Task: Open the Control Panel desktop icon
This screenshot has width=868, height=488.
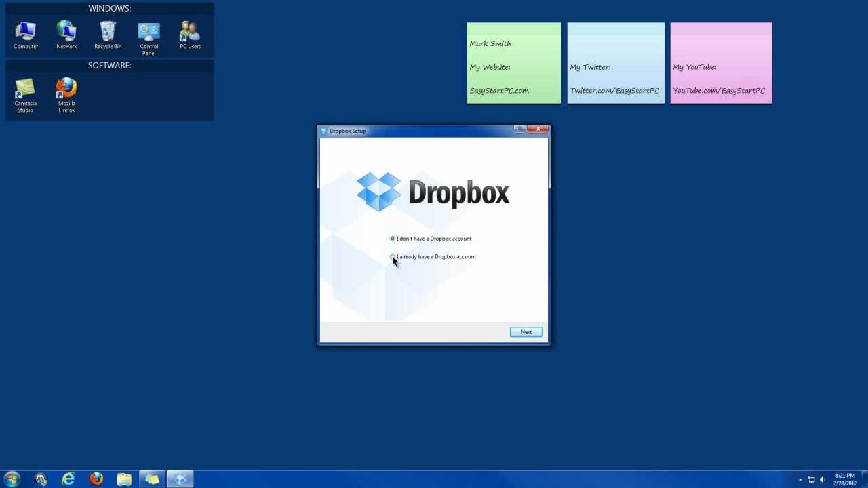Action: [149, 39]
